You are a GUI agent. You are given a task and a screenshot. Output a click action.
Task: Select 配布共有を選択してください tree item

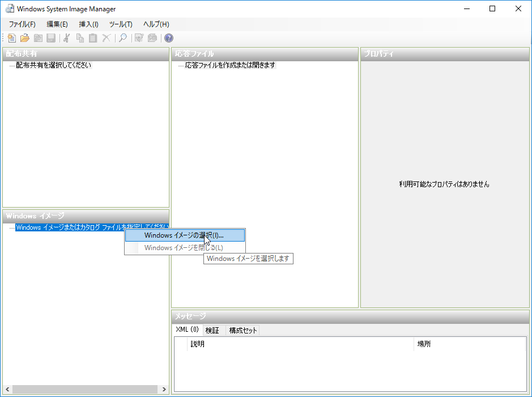pos(54,65)
